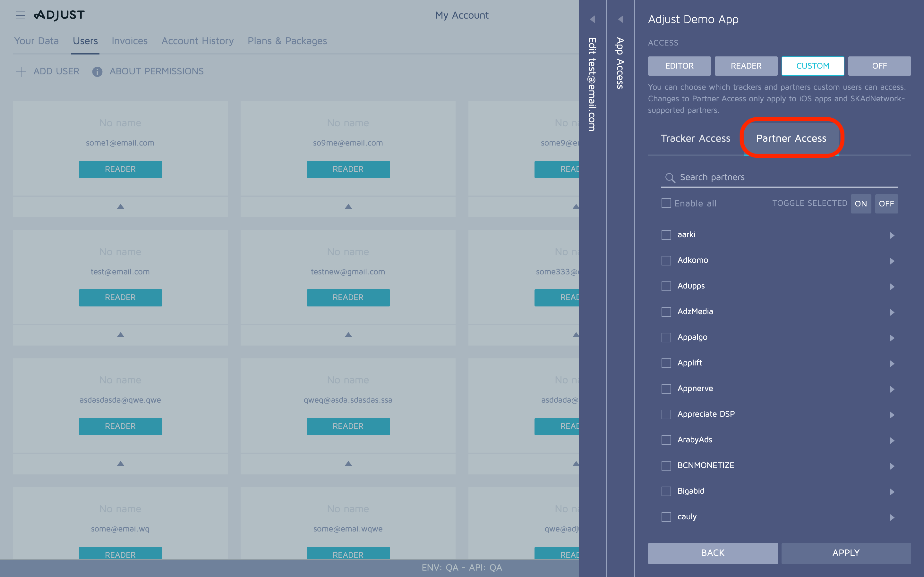Click the Adjust logo
This screenshot has width=924, height=577.
pyautogui.click(x=59, y=15)
